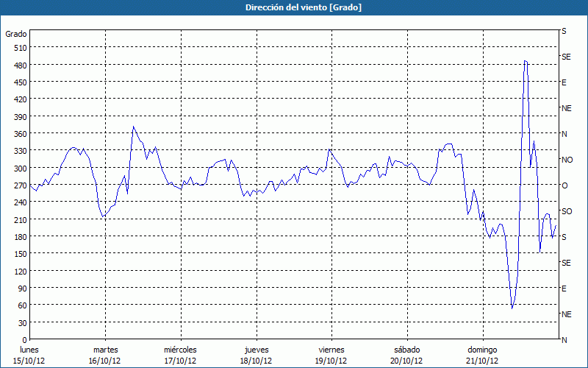Click the chart title 'Dirección del viento [Grado]'
The width and height of the screenshot is (588, 368).
point(293,7)
